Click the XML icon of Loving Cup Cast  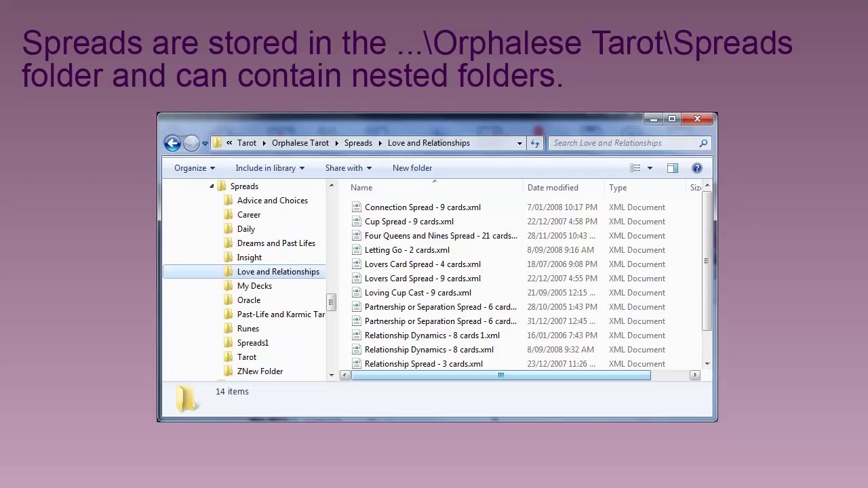(357, 293)
